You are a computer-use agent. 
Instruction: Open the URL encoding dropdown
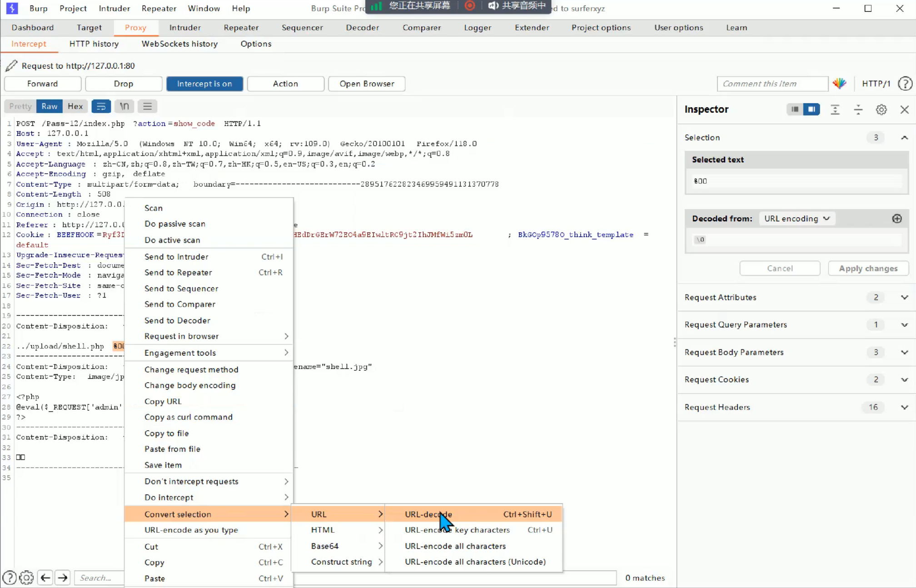[796, 219]
